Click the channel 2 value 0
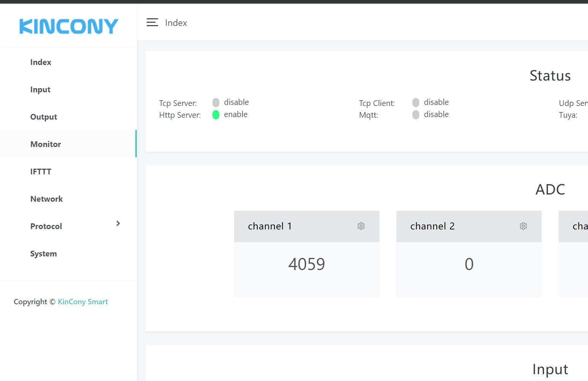The height and width of the screenshot is (381, 588). 469,264
